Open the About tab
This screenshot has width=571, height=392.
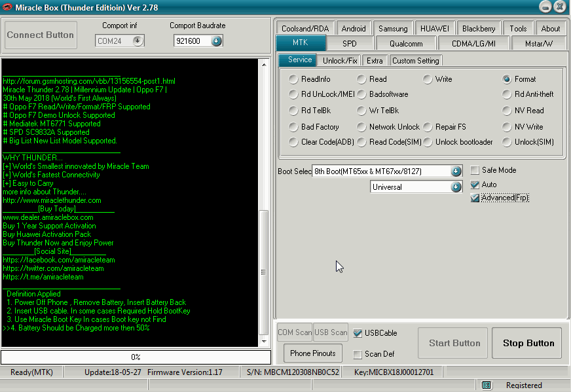pyautogui.click(x=550, y=28)
